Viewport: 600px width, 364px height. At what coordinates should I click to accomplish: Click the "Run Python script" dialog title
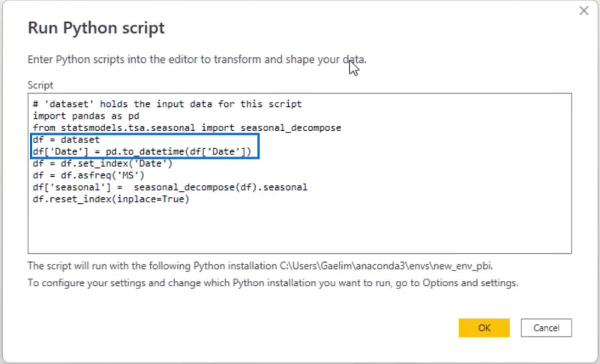tap(96, 28)
